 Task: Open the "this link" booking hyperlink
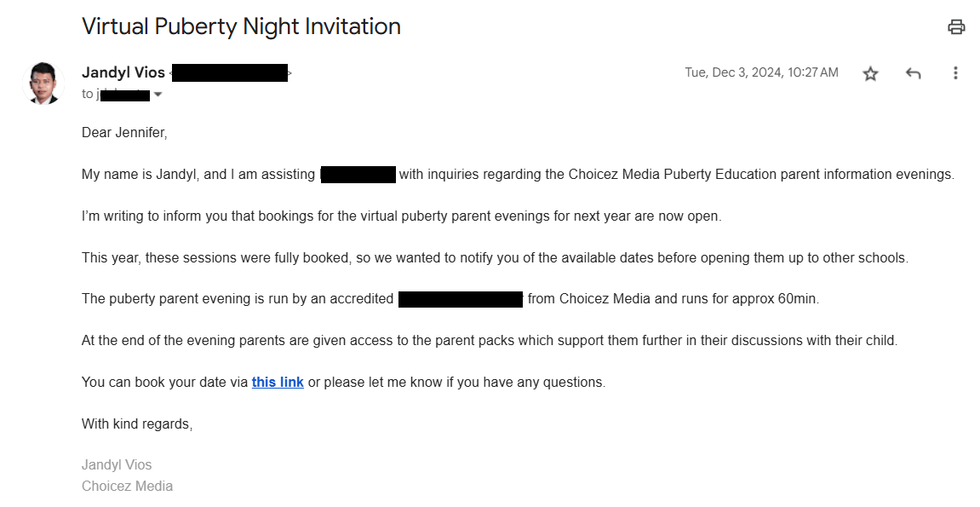pos(278,382)
